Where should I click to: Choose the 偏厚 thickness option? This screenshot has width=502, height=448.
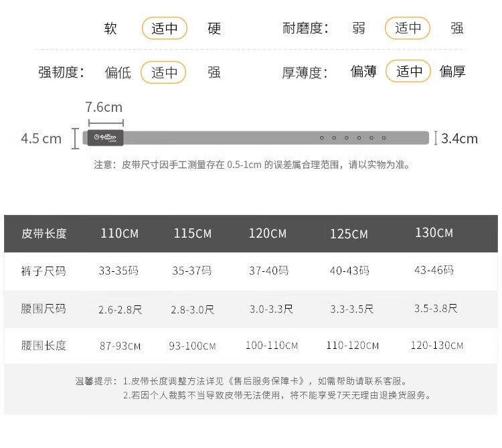click(452, 71)
